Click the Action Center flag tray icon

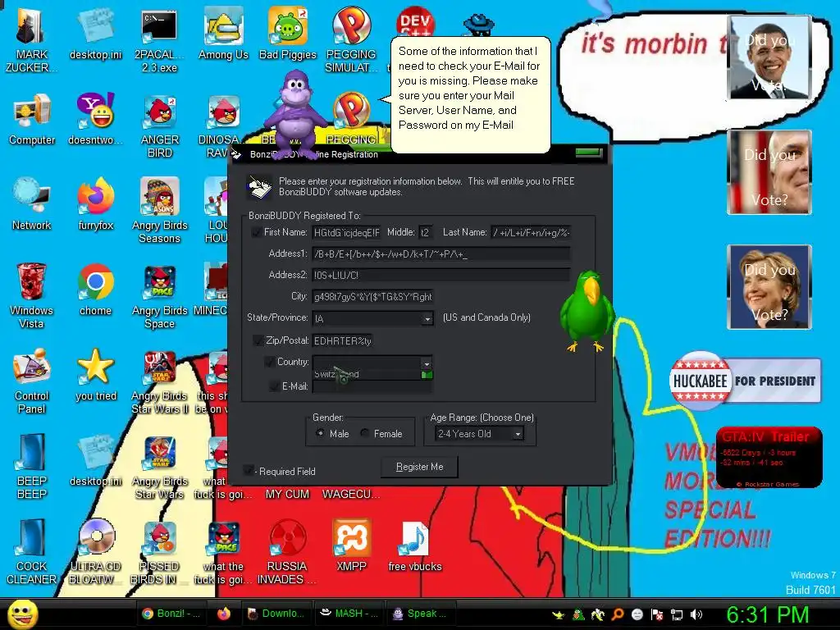click(x=657, y=614)
